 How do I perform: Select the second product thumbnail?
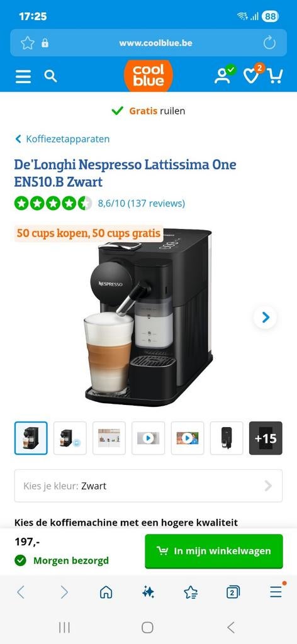click(70, 438)
